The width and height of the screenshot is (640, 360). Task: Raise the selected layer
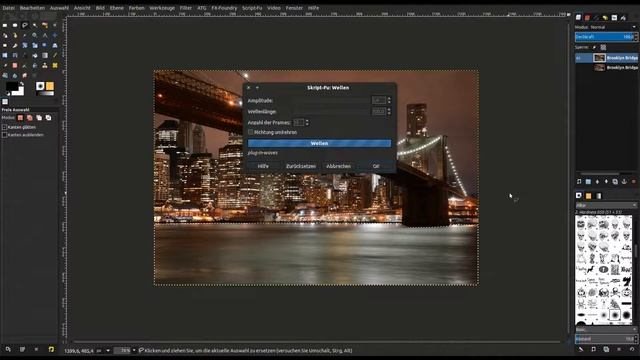(x=597, y=182)
